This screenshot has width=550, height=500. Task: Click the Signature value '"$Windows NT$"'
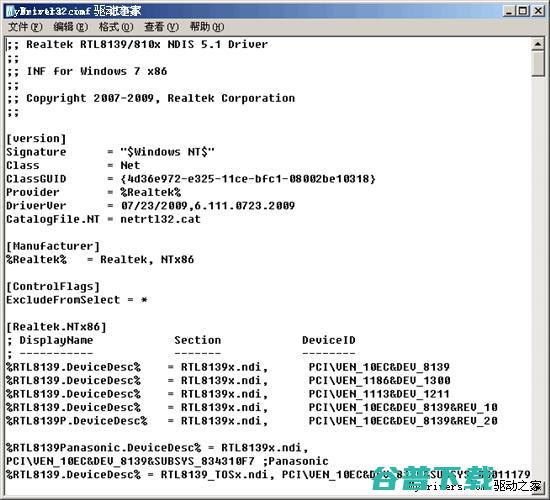[x=167, y=152]
